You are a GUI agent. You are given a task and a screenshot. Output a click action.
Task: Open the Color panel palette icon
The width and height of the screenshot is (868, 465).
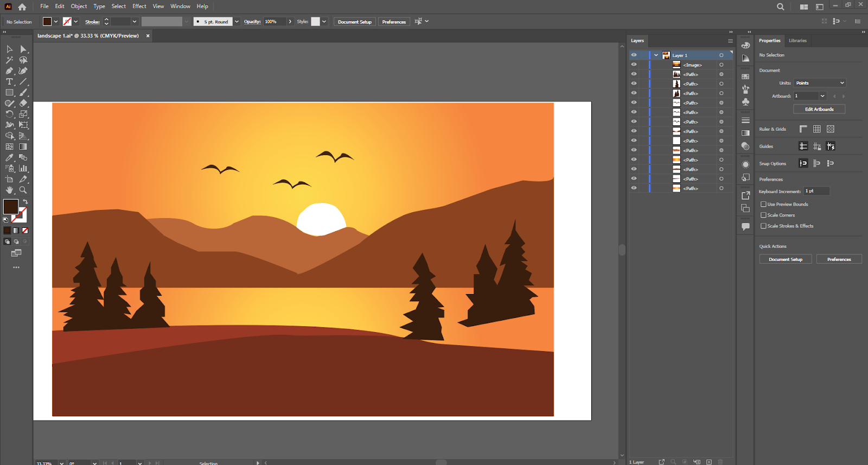pos(746,46)
